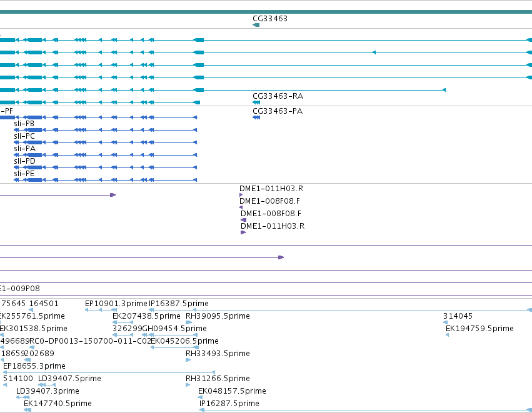Click the CG33463-PA protein glyph
Screen dimensions: 532x413
pos(256,117)
